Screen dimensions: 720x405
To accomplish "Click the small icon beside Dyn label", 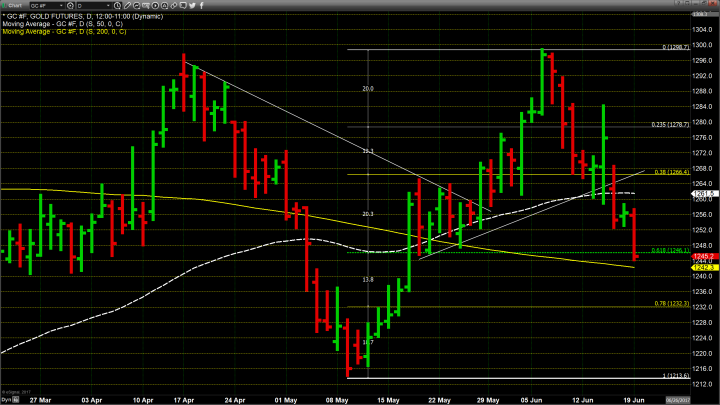I will 16,400.
